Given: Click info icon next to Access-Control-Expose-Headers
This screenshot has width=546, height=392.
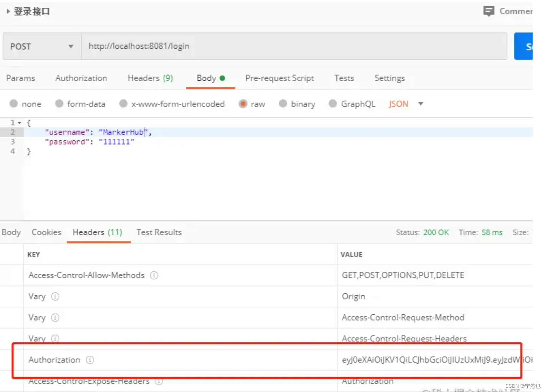Looking at the screenshot, I should click(x=159, y=381).
